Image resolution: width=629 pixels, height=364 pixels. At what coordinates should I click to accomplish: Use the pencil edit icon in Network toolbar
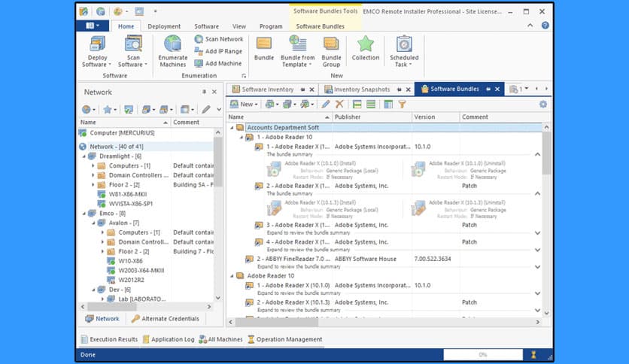(206, 109)
